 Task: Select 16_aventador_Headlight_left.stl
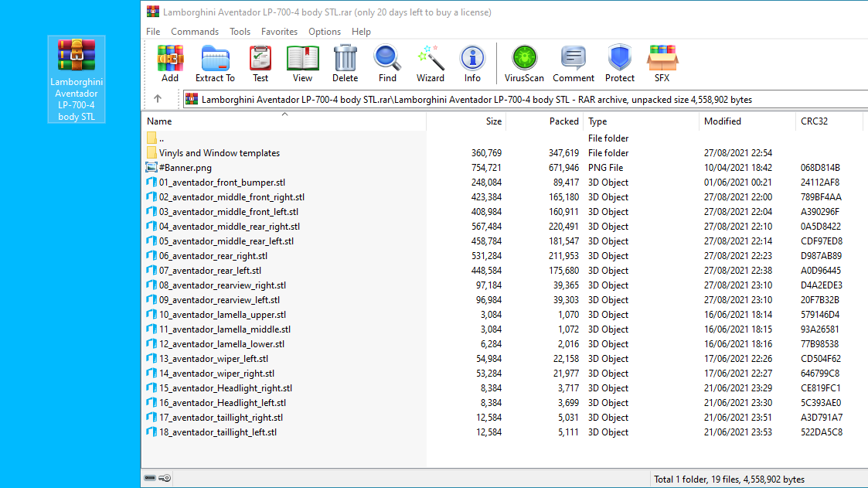click(x=223, y=402)
